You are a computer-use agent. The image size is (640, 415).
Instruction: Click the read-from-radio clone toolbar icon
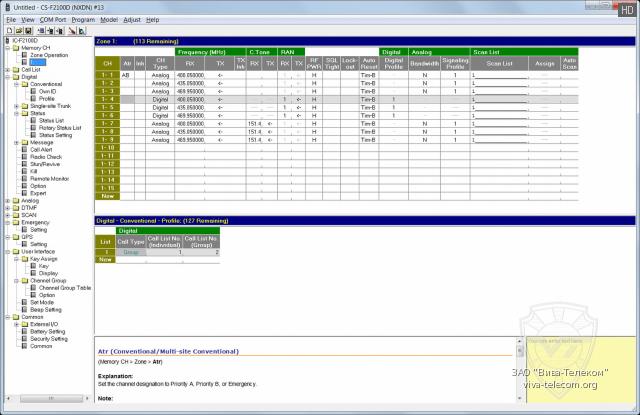50,31
